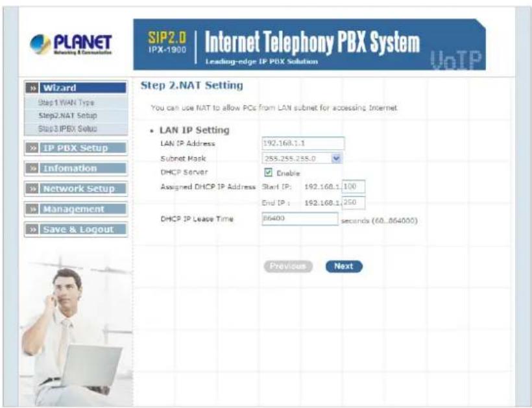
Task: Click the DHCP IP Lease Time field
Action: coord(300,219)
